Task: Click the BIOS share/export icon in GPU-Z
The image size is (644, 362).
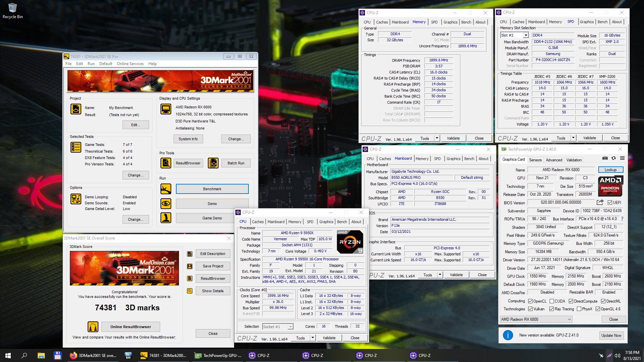Action: (x=600, y=202)
